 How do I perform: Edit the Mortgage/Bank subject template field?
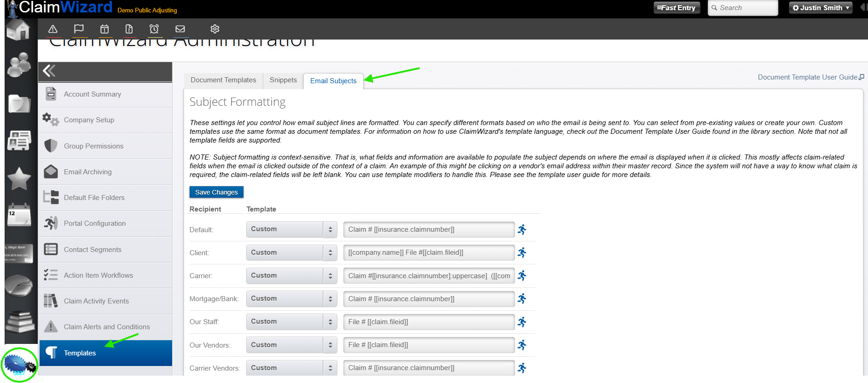tap(429, 299)
